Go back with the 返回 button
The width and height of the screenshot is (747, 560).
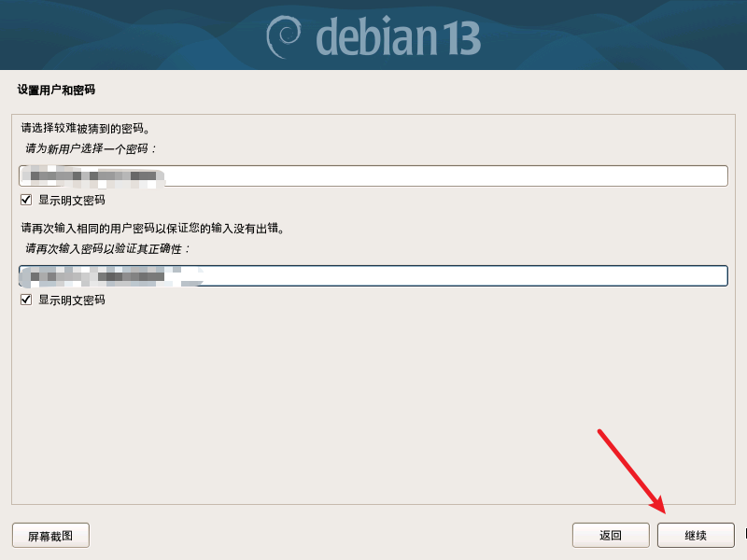611,535
